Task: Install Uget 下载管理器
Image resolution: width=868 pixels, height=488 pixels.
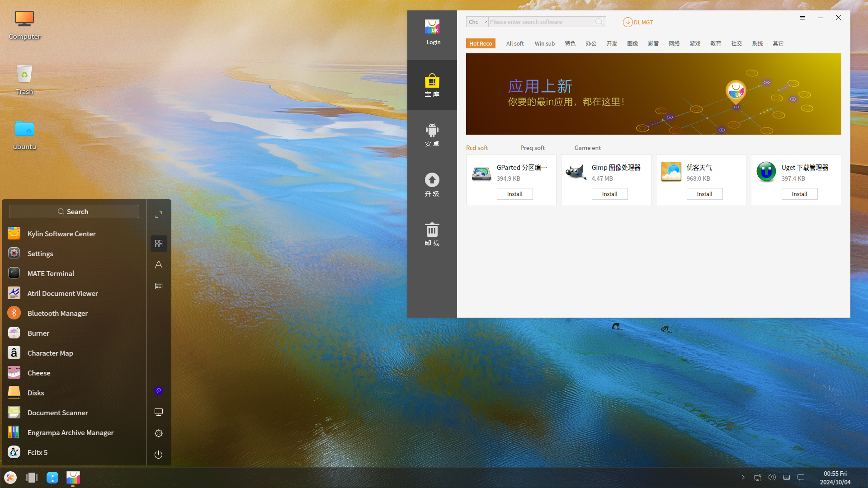Action: pyautogui.click(x=800, y=194)
